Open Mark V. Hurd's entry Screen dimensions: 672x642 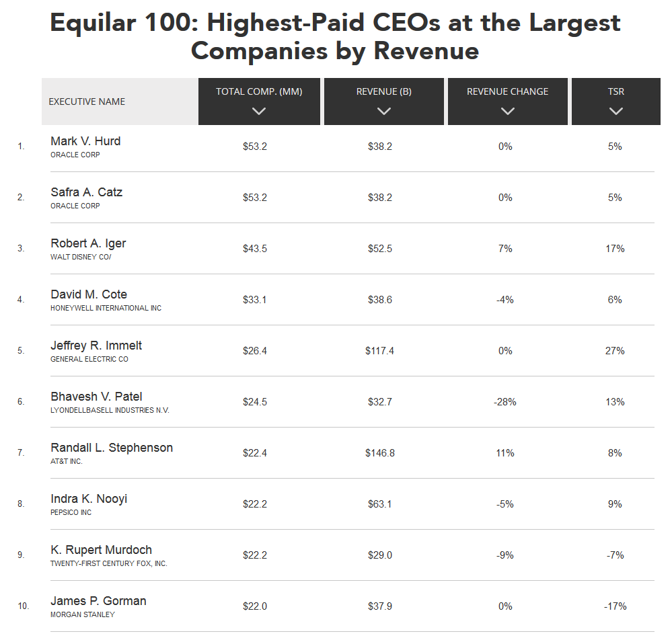click(85, 141)
